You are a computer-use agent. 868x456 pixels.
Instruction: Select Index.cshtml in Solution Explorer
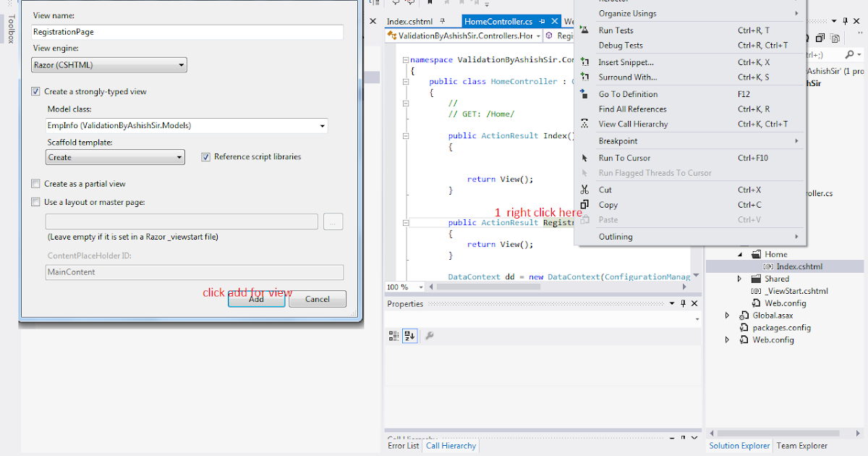pos(799,266)
